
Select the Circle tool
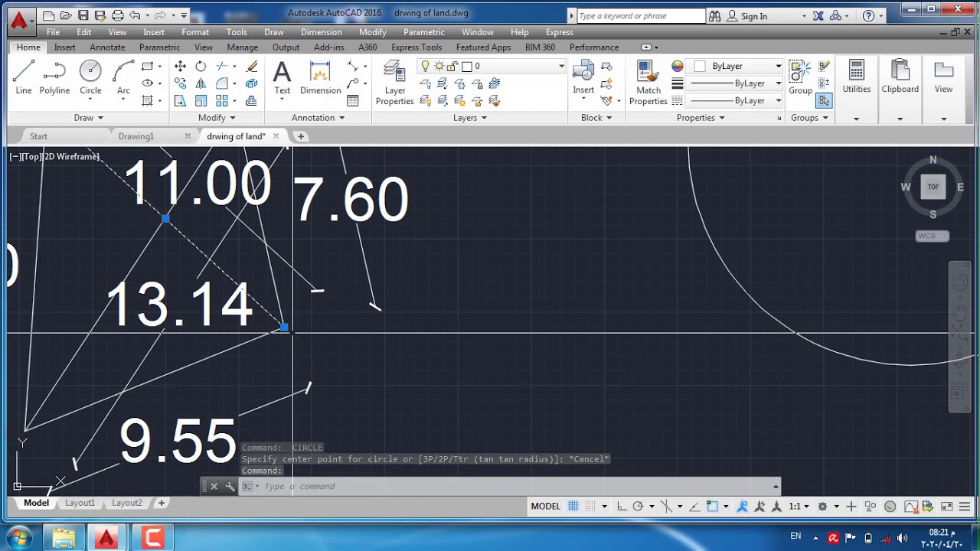pyautogui.click(x=90, y=79)
